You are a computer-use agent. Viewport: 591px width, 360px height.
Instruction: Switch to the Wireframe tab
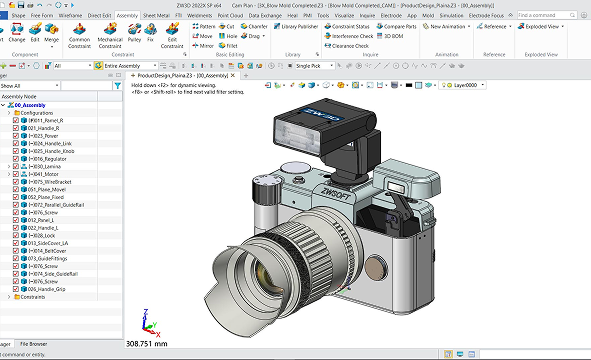[x=70, y=15]
